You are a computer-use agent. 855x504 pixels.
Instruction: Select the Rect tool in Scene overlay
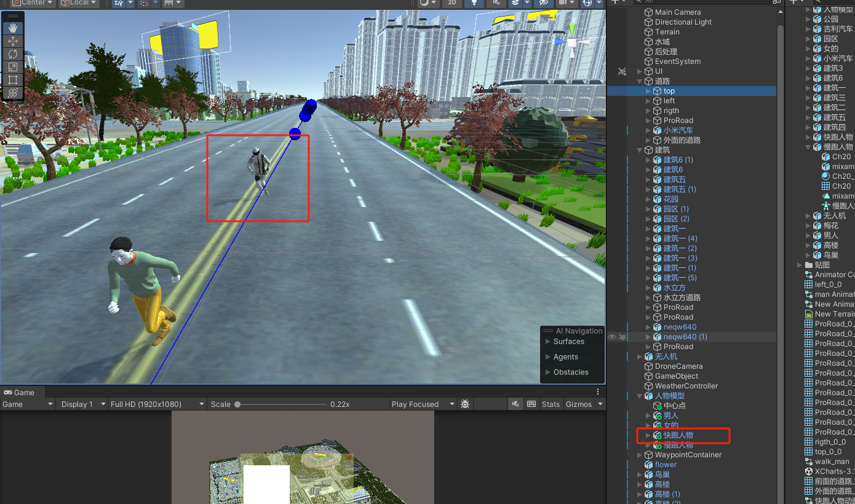click(13, 80)
